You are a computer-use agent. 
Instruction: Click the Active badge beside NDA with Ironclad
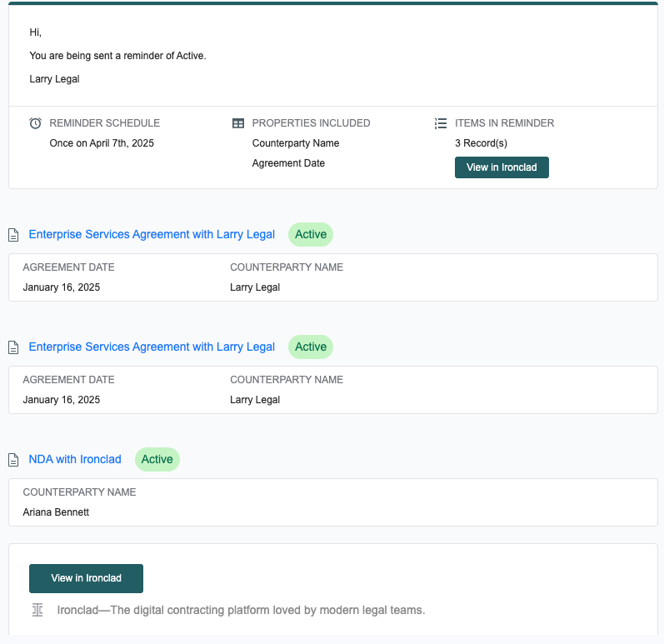157,459
